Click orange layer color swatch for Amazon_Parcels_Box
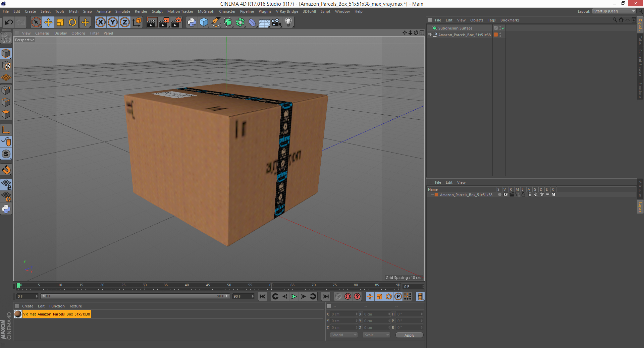644x348 pixels. point(436,194)
